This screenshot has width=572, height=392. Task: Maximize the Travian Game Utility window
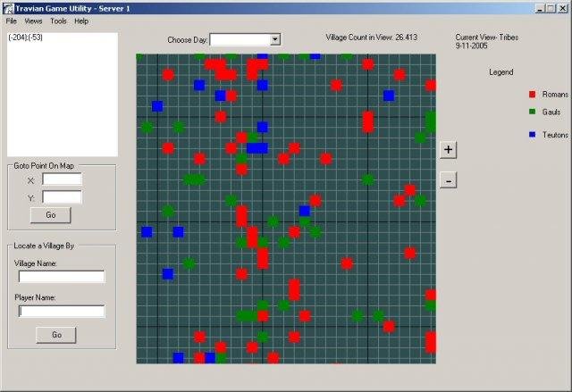click(x=551, y=8)
